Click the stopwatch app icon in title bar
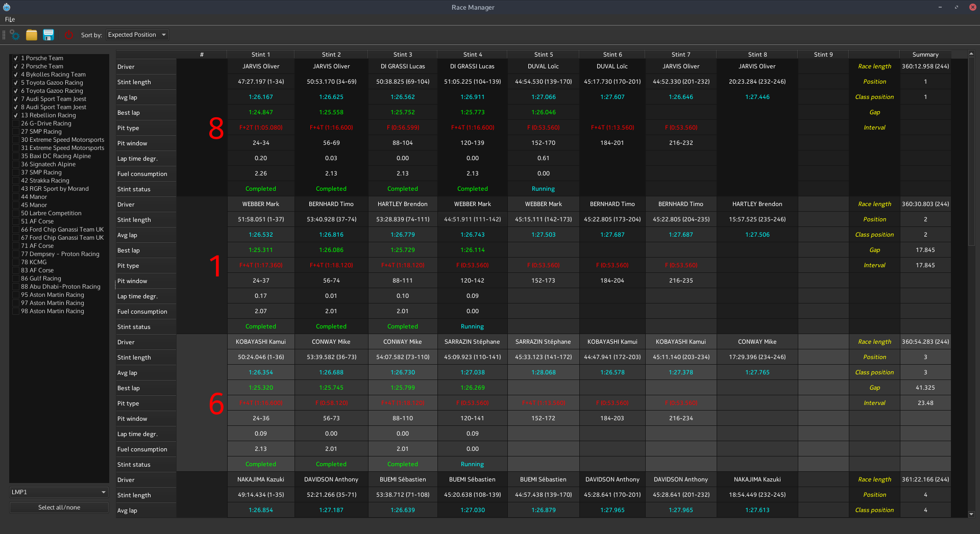980x534 pixels. point(7,7)
